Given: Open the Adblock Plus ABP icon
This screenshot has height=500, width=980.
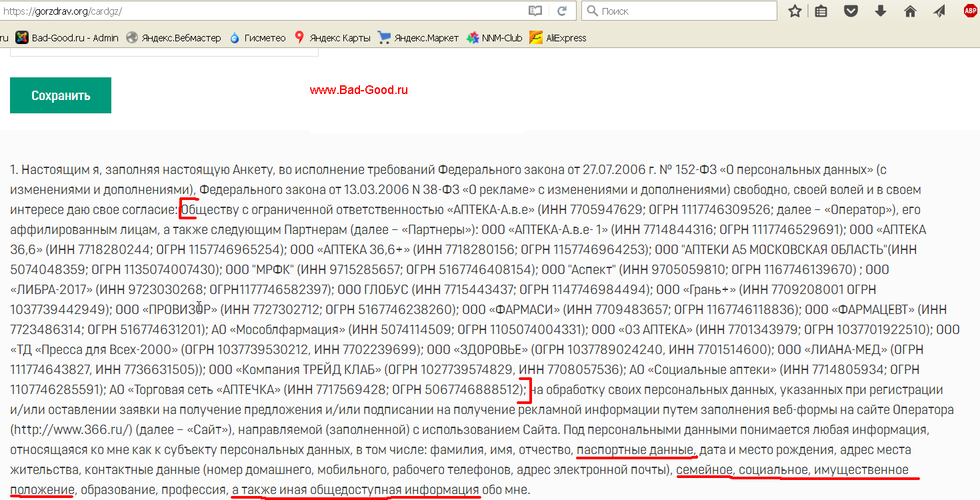Looking at the screenshot, I should (x=971, y=11).
